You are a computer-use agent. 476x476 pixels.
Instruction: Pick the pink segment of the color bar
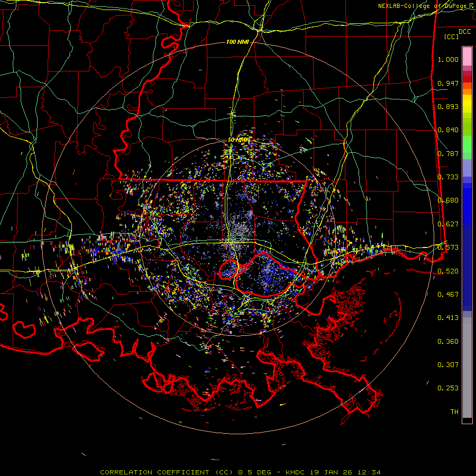tap(467, 57)
